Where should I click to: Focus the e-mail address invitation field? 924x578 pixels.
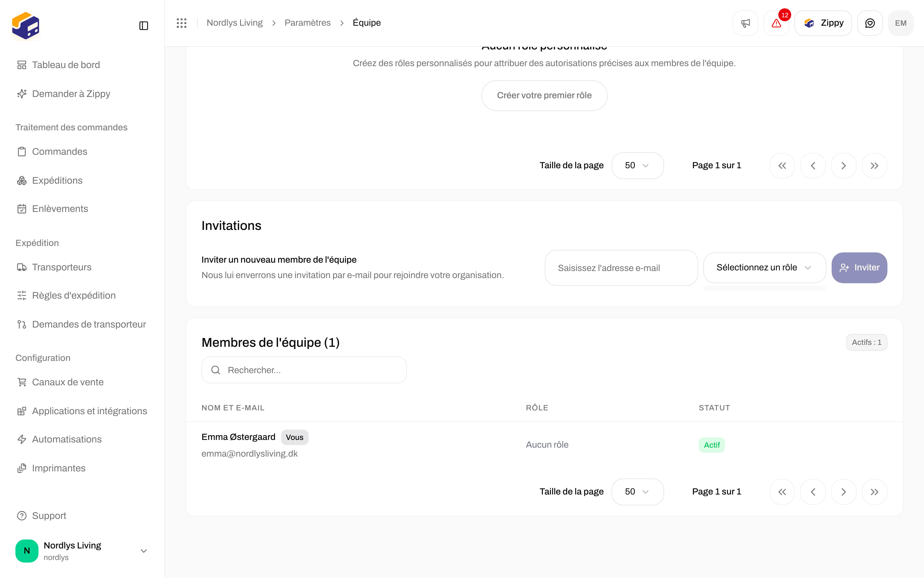[x=621, y=267]
